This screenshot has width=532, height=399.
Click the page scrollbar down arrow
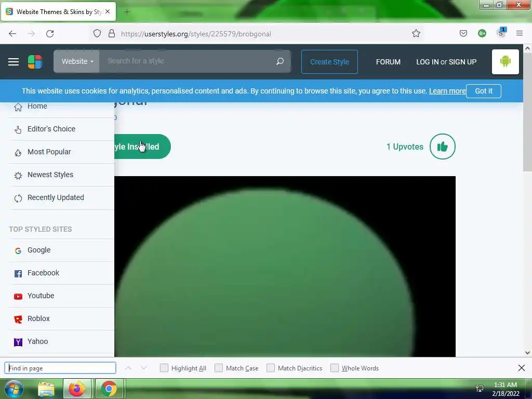527,353
